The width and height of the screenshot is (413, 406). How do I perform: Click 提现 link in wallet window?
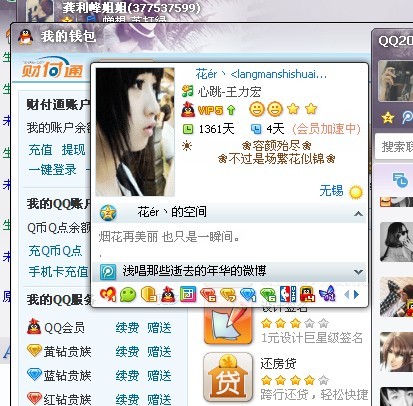pyautogui.click(x=73, y=149)
